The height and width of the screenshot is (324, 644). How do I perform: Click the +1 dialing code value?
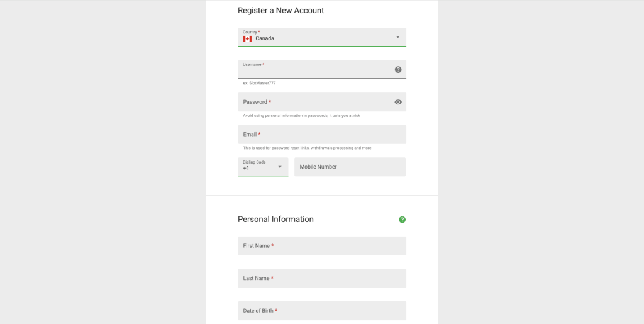point(247,169)
